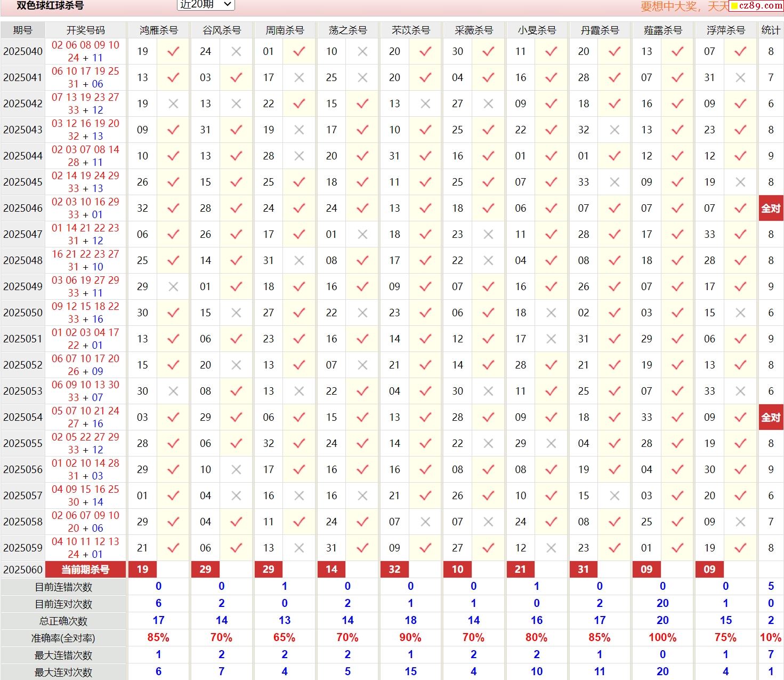Viewport: 784px width, 680px height.
Task: Click the 全对 badge in row 2025054
Action: (x=770, y=418)
